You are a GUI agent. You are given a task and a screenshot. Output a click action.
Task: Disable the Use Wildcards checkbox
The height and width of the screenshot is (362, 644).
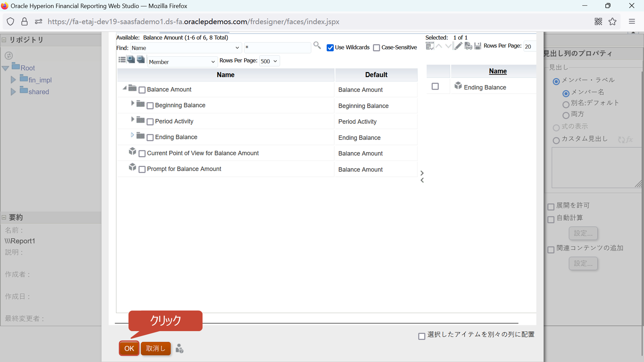[330, 48]
